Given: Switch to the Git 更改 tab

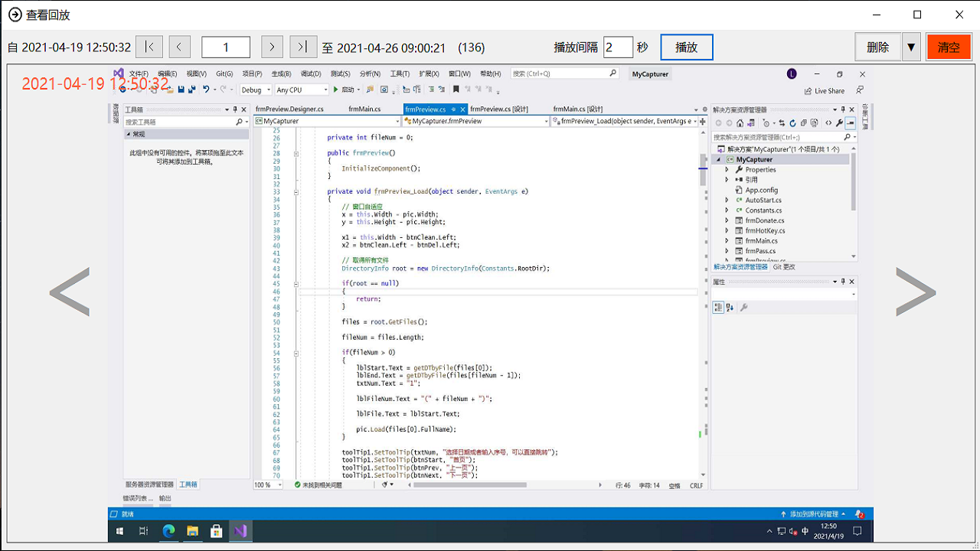Looking at the screenshot, I should 784,267.
